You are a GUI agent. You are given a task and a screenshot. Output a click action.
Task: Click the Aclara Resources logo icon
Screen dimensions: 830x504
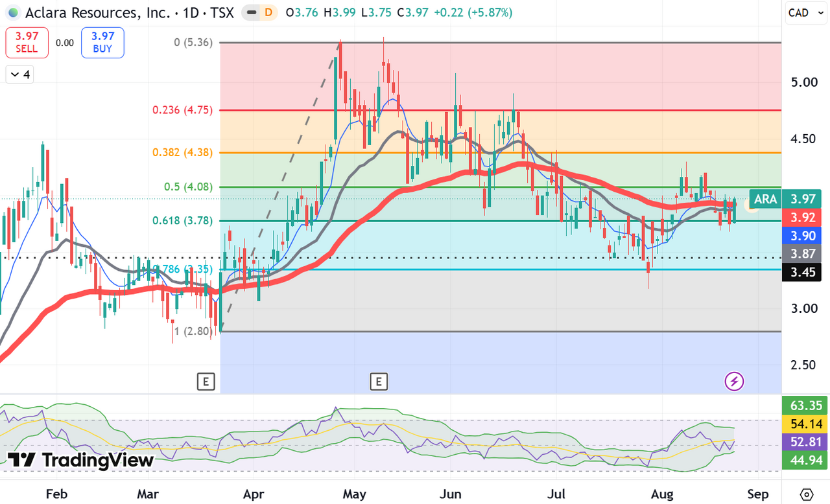click(x=13, y=12)
